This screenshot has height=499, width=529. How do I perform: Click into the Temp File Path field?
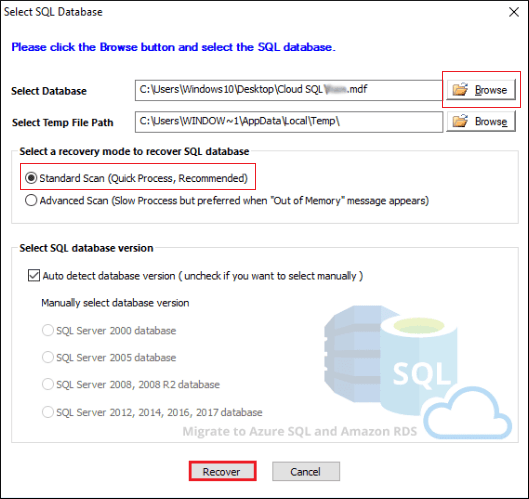click(x=289, y=122)
